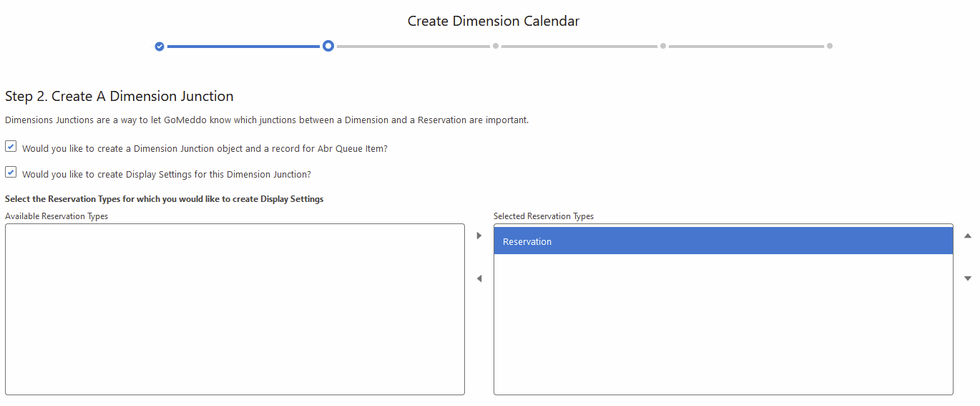This screenshot has width=980, height=406.
Task: Jump to the third step dot
Action: pos(496,46)
